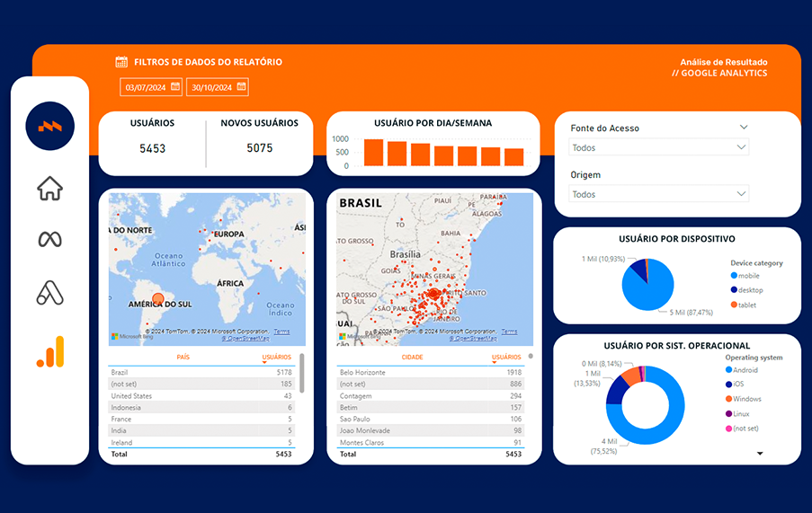Select the Belo Horizonte row in city table

(x=431, y=372)
